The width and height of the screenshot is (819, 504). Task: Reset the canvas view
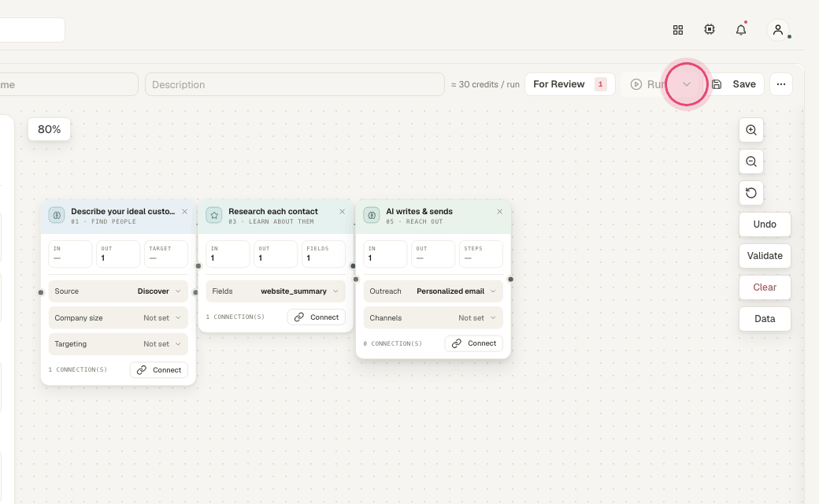751,193
